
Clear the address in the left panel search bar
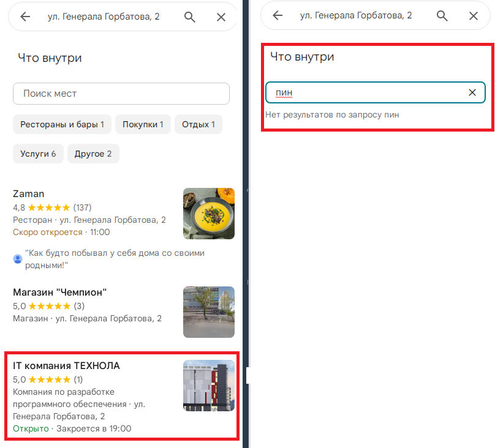(221, 17)
